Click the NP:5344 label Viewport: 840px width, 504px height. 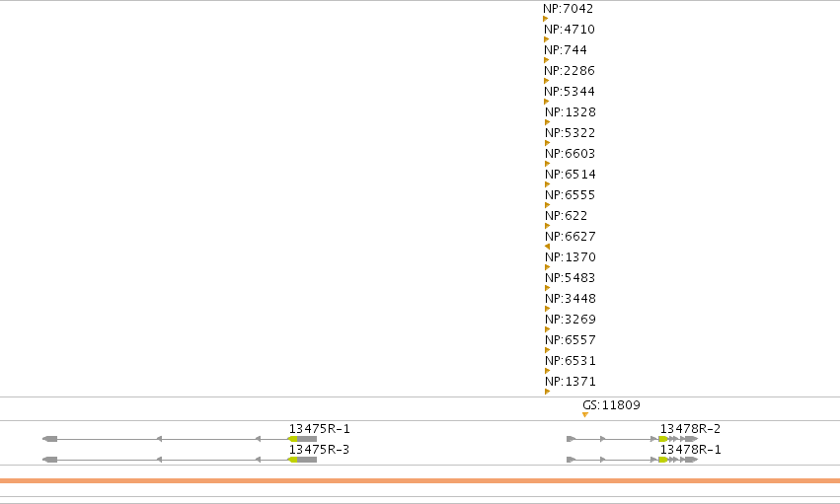[570, 92]
